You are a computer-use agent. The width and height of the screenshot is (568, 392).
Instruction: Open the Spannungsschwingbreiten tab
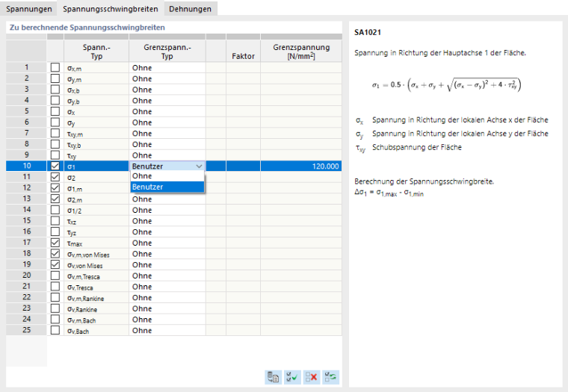(111, 9)
